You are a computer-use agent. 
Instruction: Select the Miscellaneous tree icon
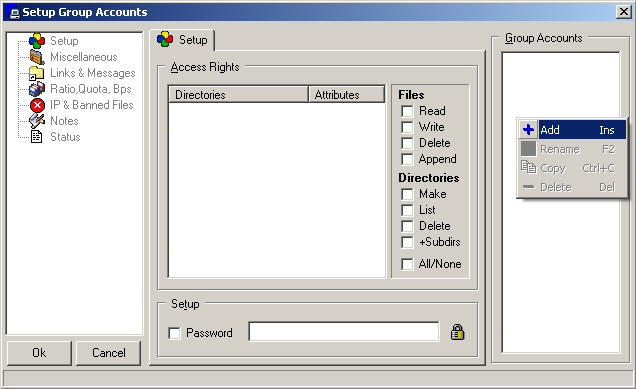pyautogui.click(x=37, y=57)
